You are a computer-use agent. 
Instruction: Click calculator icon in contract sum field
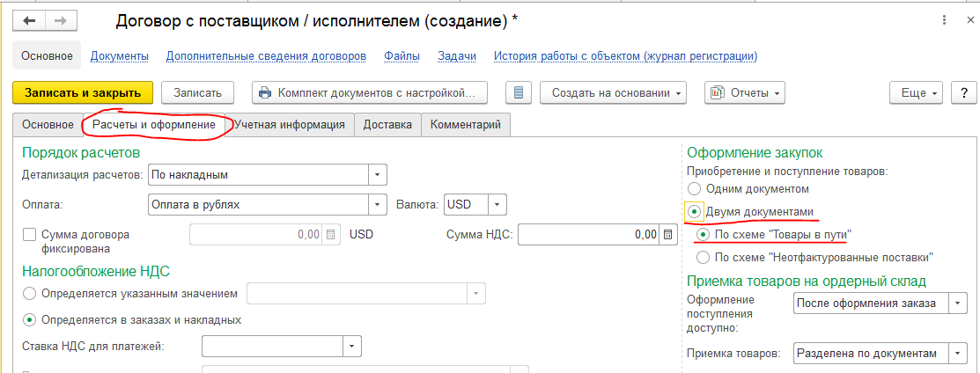tap(331, 234)
